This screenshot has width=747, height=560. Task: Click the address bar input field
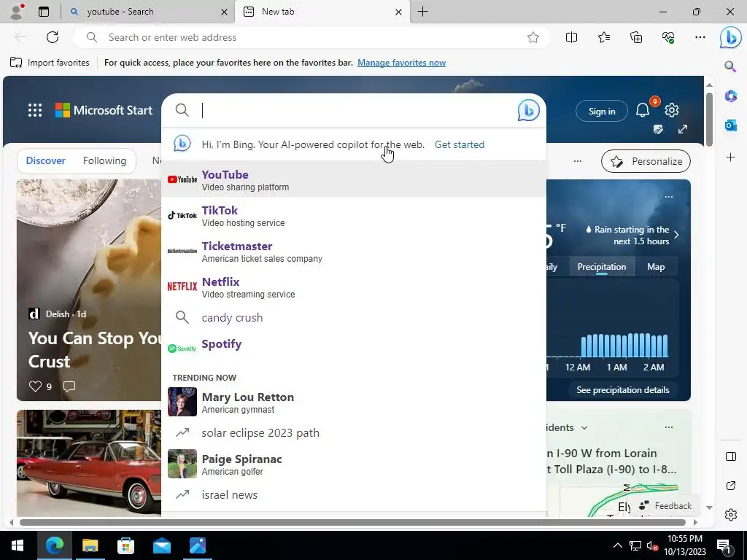pyautogui.click(x=312, y=37)
